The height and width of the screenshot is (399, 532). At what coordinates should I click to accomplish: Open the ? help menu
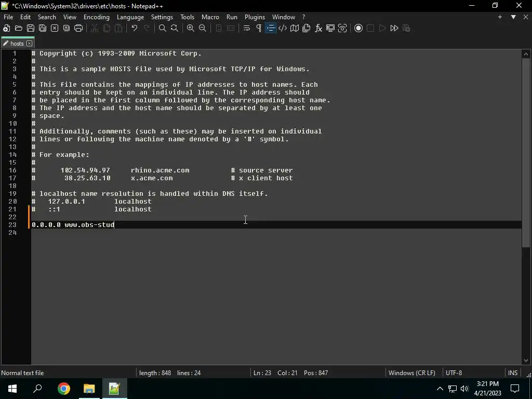pos(303,17)
